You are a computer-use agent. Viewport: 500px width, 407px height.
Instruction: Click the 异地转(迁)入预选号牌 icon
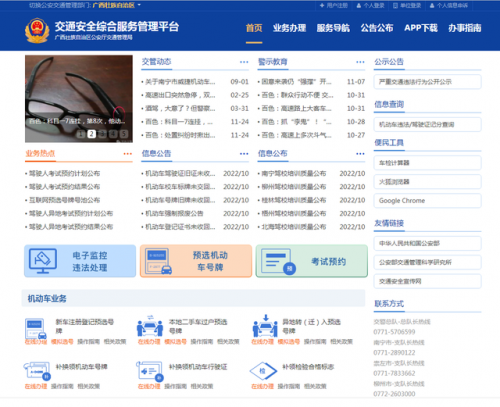265,326
